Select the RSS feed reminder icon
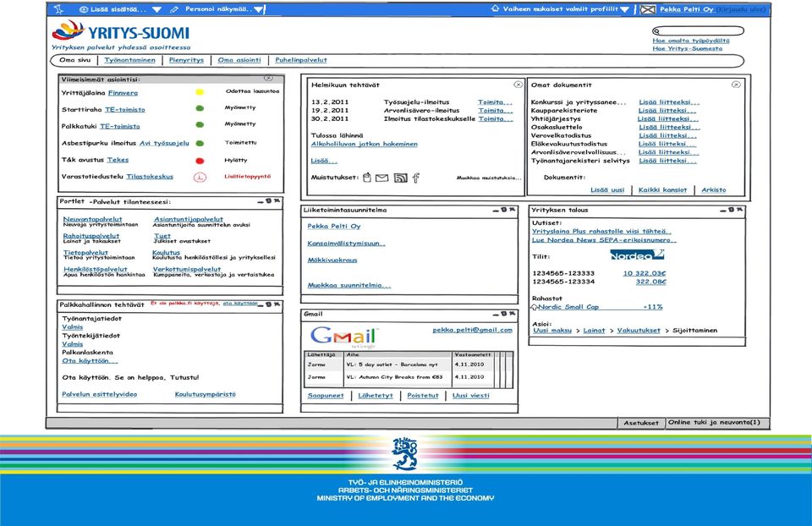 [400, 178]
